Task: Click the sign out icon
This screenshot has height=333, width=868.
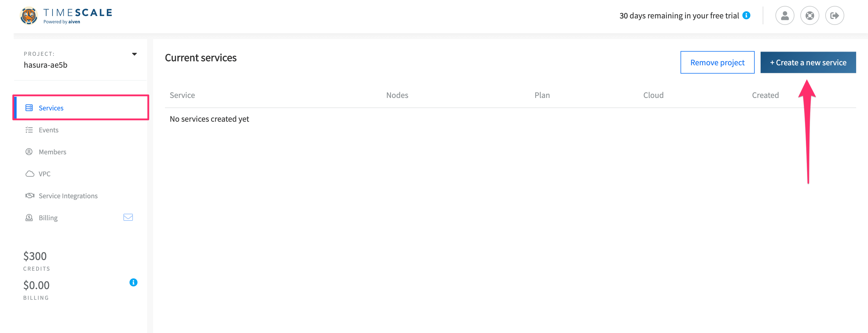Action: 835,15
